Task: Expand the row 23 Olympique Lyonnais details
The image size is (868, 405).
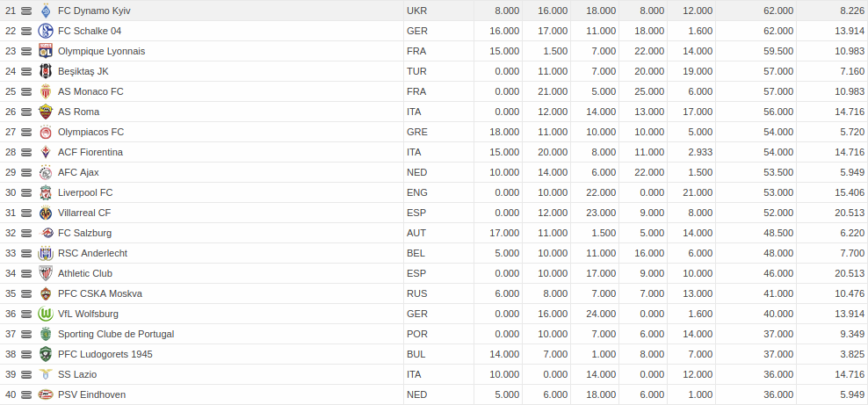Action: click(x=26, y=52)
